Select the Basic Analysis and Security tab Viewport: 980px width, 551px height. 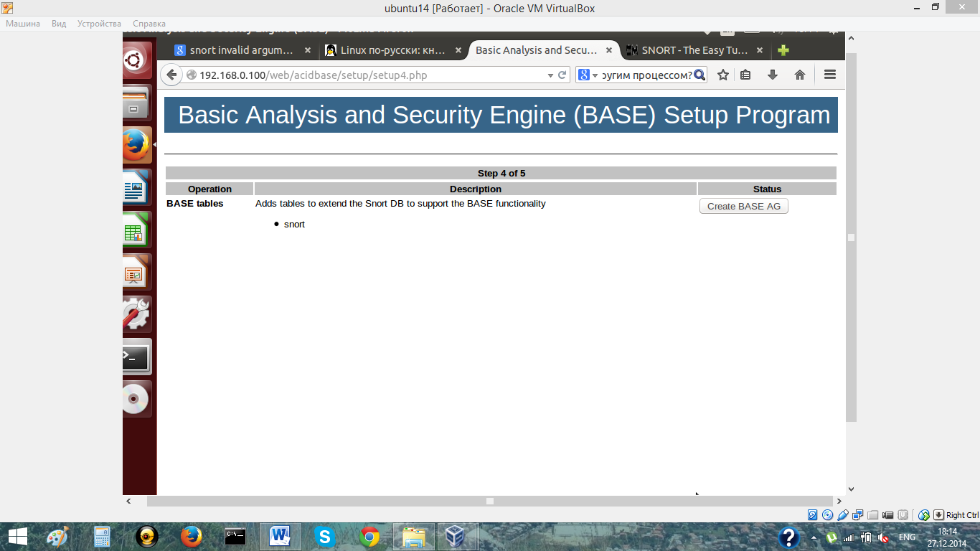(x=544, y=50)
